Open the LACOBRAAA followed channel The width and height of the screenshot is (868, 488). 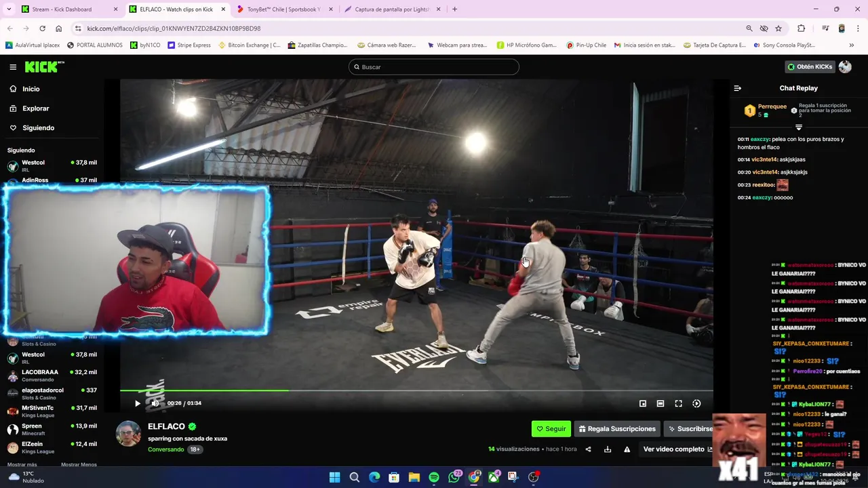click(x=52, y=375)
